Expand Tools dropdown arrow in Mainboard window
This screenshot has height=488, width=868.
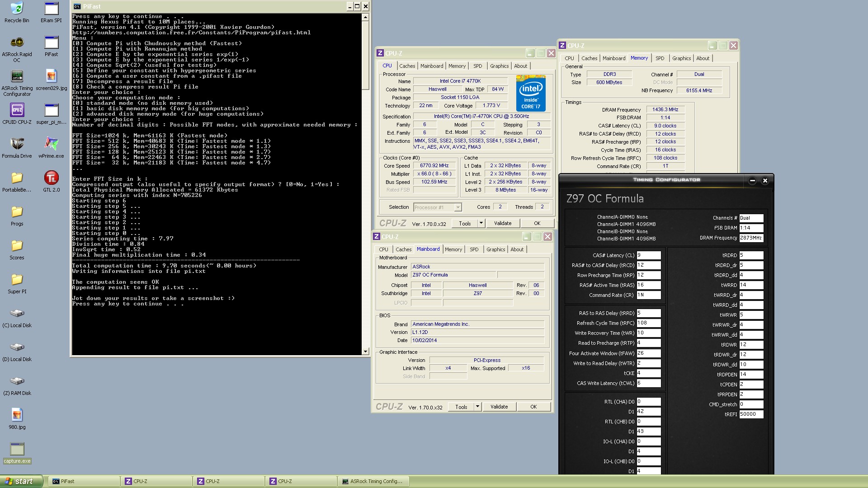click(477, 407)
